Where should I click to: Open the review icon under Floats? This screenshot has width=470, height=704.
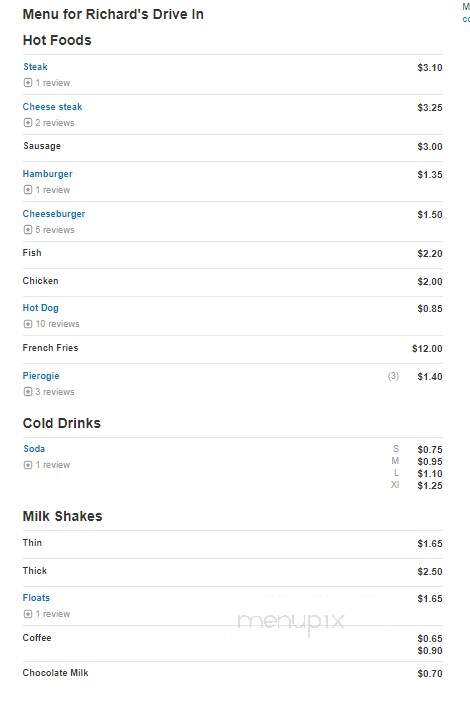(x=28, y=614)
